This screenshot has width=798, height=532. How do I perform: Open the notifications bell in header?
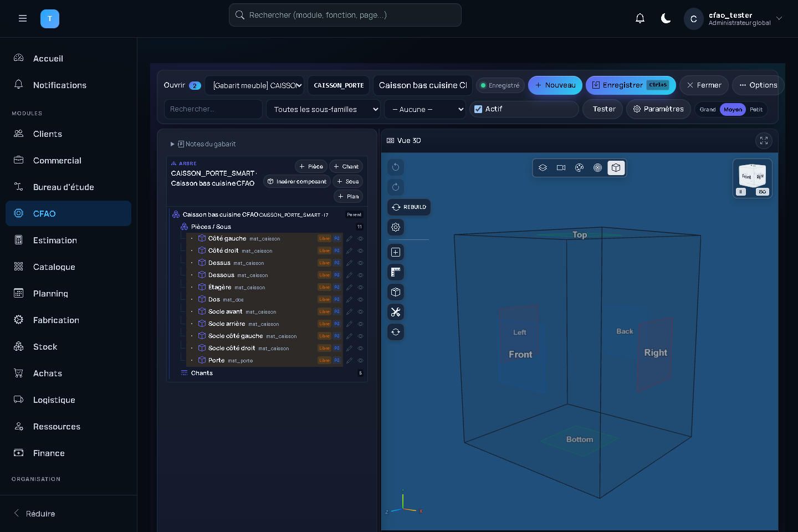640,19
